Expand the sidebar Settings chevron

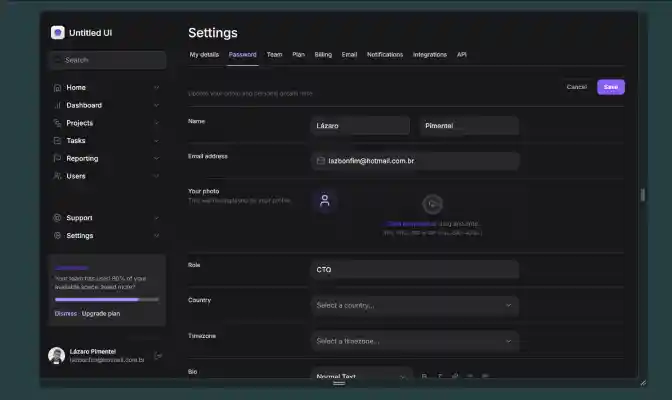pyautogui.click(x=156, y=236)
